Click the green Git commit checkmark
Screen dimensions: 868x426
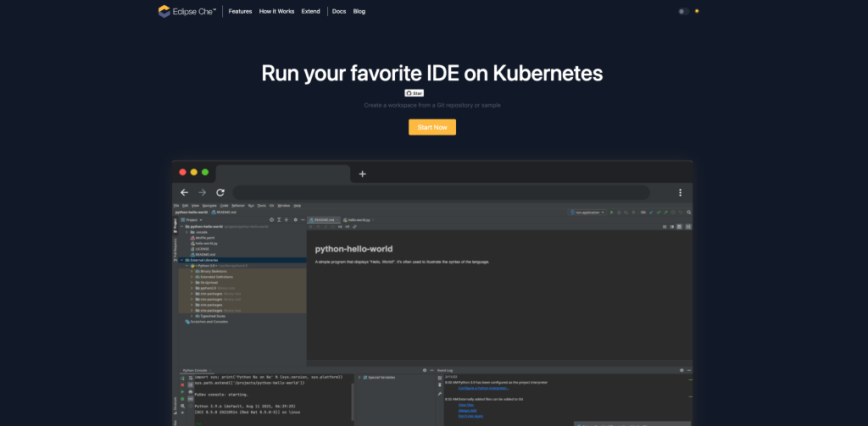[659, 213]
